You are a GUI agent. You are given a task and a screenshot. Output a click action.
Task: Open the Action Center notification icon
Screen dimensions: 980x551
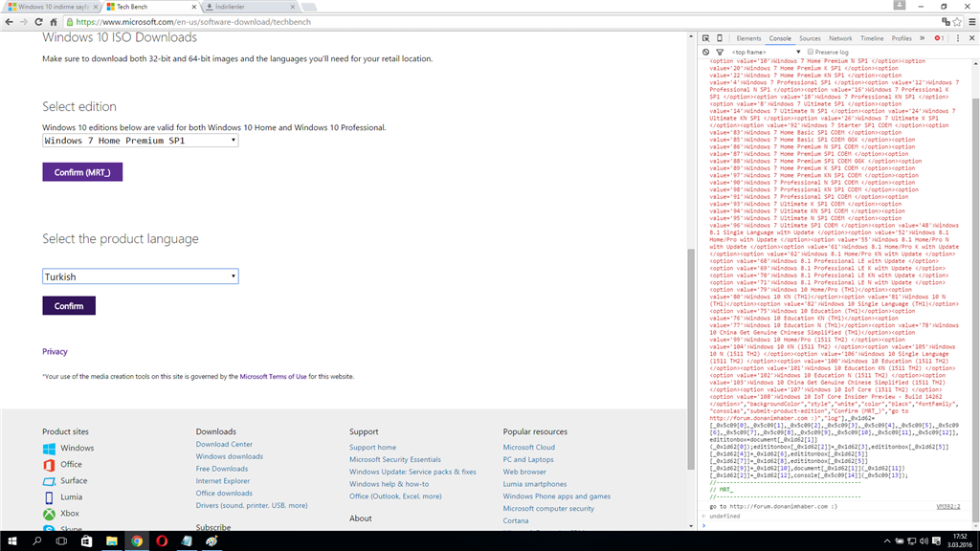tap(936, 541)
